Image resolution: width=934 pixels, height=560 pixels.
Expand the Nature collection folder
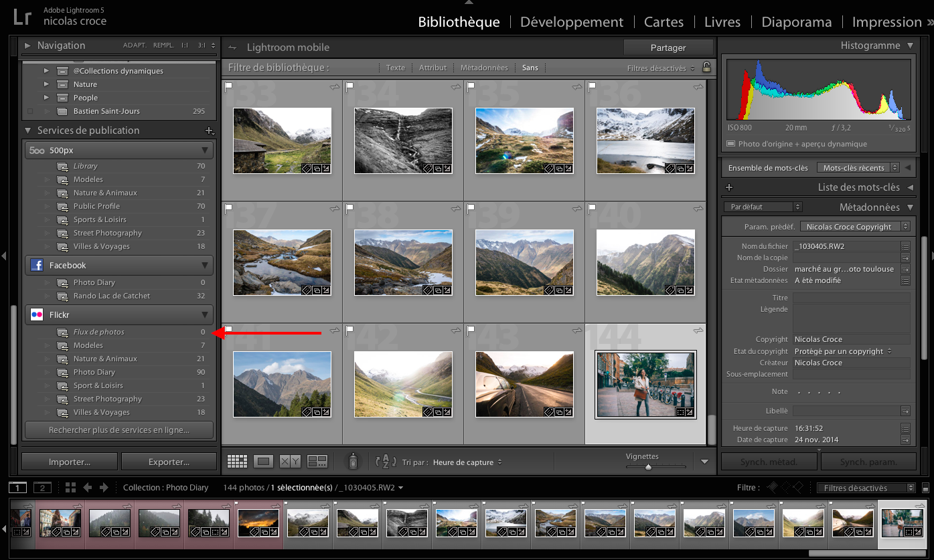coord(46,84)
